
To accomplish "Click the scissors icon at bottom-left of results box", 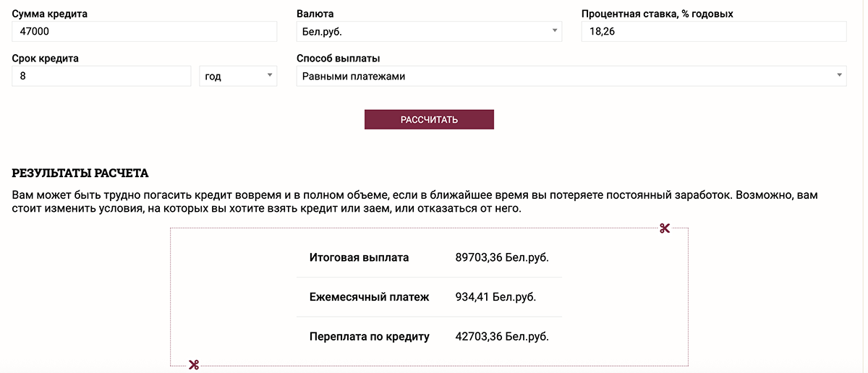I will (194, 364).
